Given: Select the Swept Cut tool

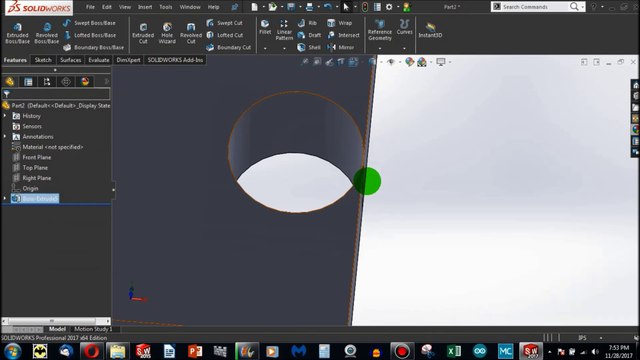Looking at the screenshot, I should tap(224, 23).
